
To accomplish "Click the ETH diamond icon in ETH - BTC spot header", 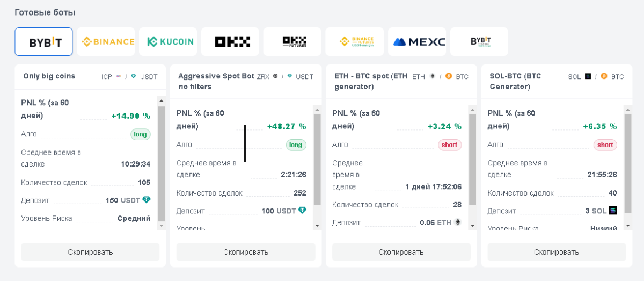I will [432, 76].
